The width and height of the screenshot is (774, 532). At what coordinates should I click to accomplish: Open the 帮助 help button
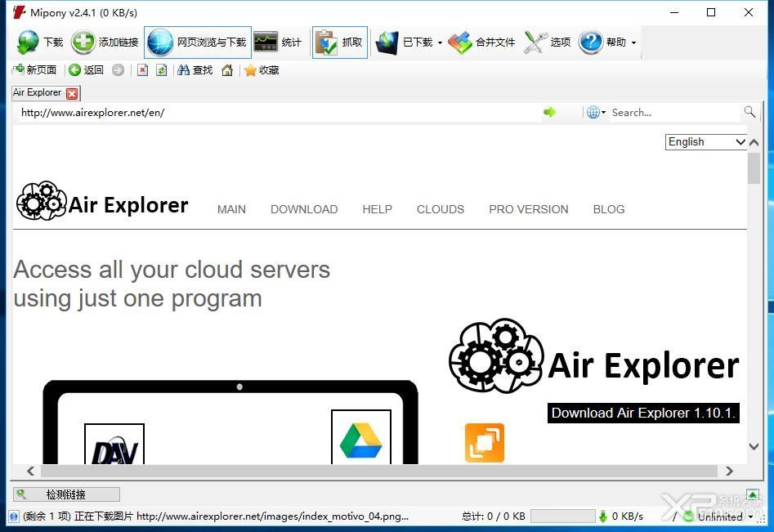(x=602, y=42)
